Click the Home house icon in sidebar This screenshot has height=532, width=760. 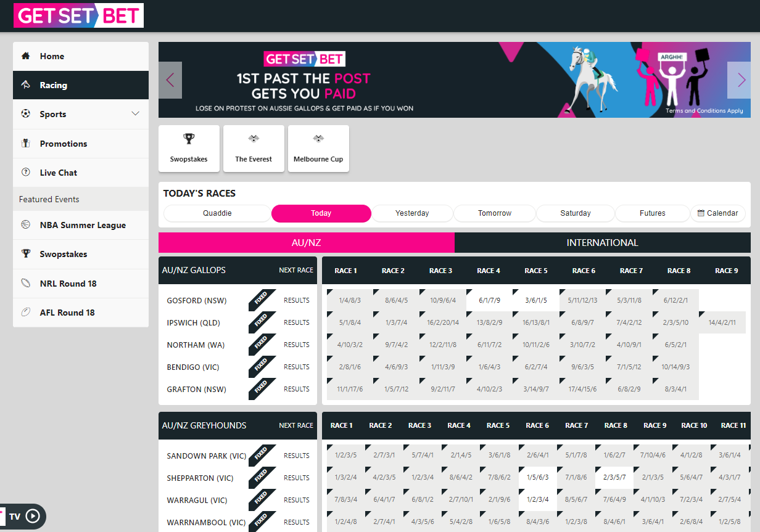[x=25, y=56]
